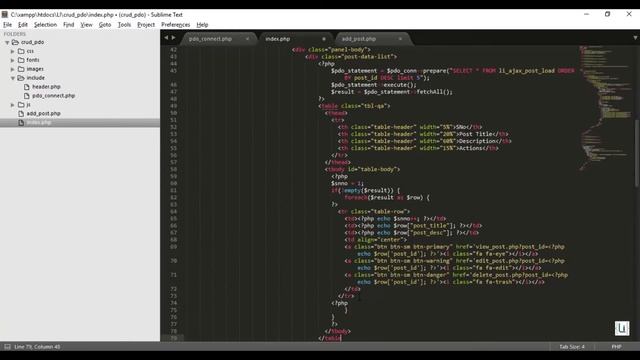Expand the fonts folder
Screen dimensions: 640x360
pos(13,60)
